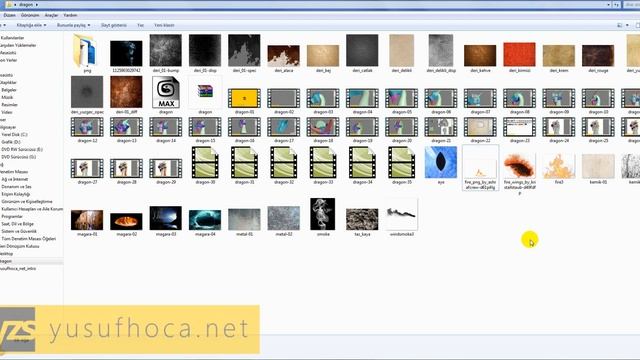This screenshot has width=640, height=360.
Task: Open the Yardım menu
Action: pos(70,15)
